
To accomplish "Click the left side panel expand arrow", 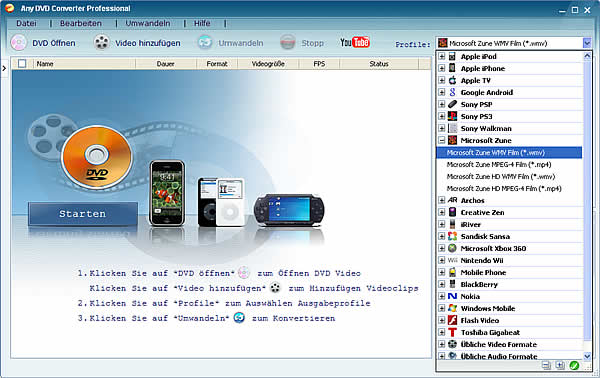I will (4, 68).
